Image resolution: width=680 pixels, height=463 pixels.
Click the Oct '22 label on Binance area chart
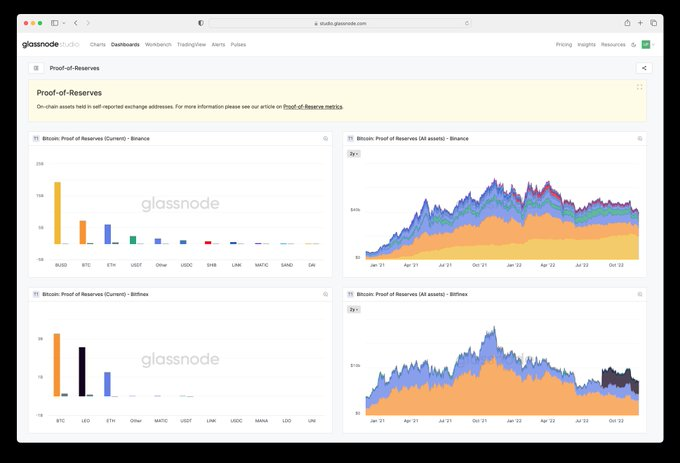pos(616,265)
